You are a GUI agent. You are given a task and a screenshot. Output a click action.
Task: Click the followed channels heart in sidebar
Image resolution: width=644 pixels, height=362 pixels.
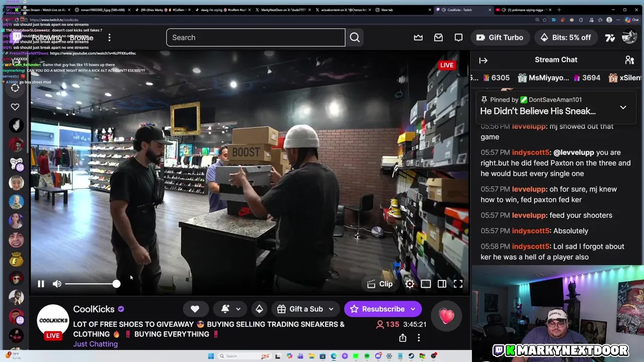tap(15, 107)
